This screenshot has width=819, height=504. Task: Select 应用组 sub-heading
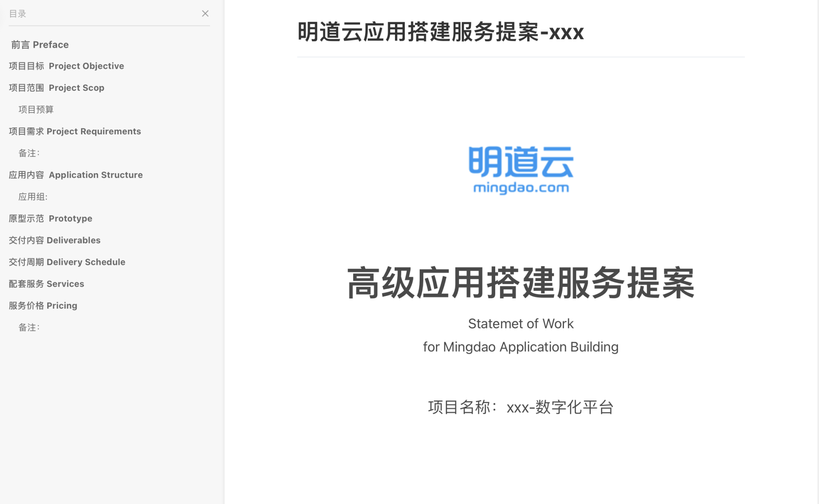[x=33, y=197]
